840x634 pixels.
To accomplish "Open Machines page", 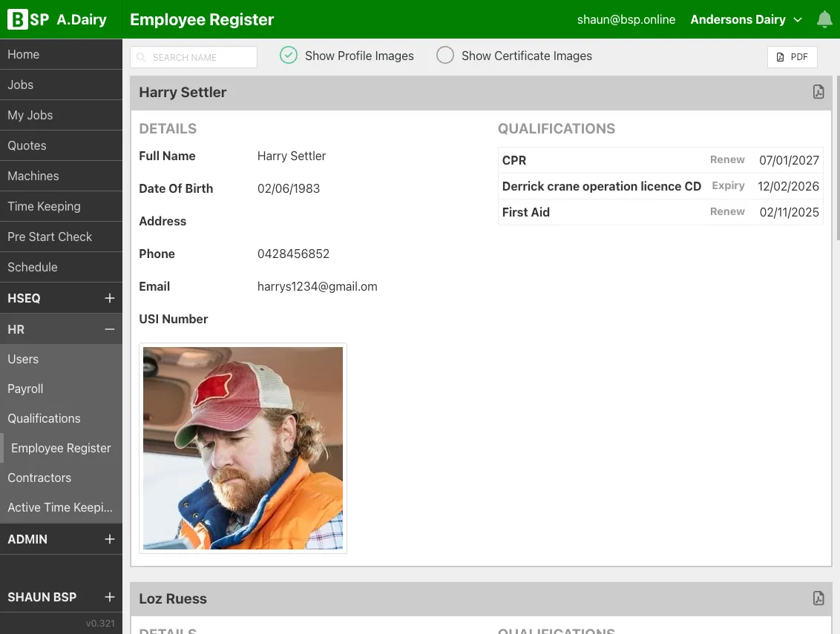I will pos(61,176).
